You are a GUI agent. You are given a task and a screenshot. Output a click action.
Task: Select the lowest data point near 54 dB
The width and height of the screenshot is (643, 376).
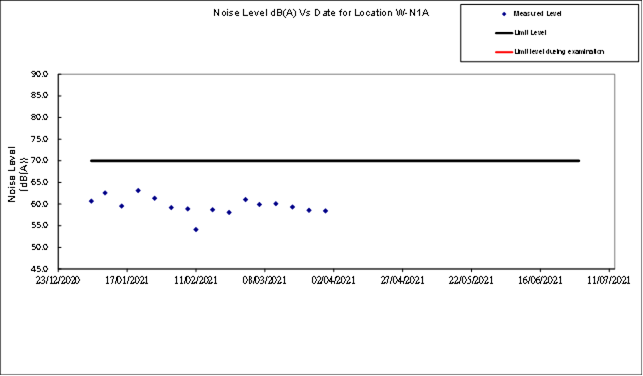[x=196, y=230]
